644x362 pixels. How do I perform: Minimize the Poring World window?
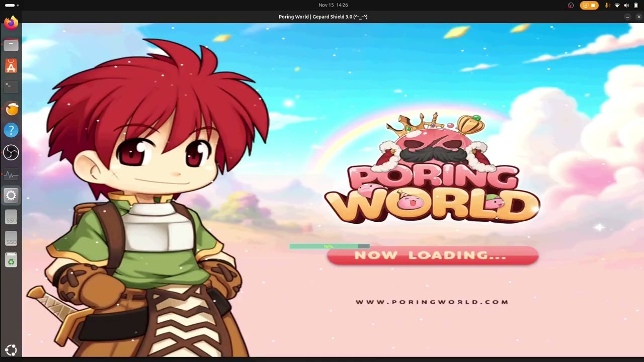627,17
